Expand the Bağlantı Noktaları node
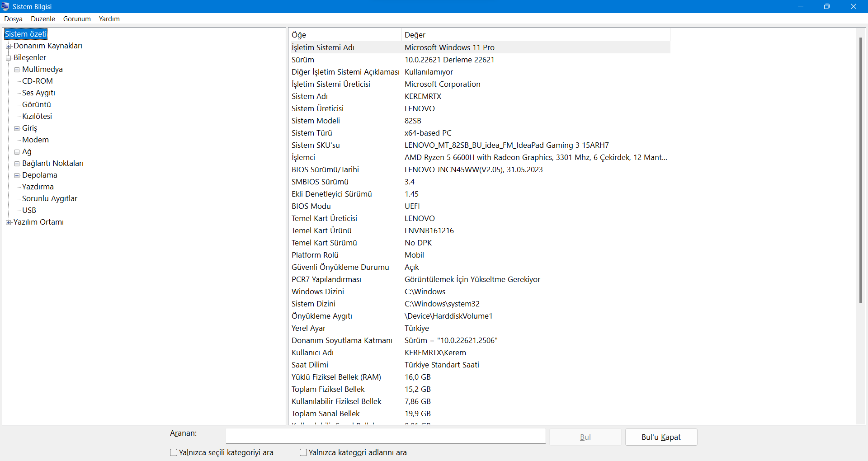This screenshot has height=461, width=868. (x=17, y=164)
